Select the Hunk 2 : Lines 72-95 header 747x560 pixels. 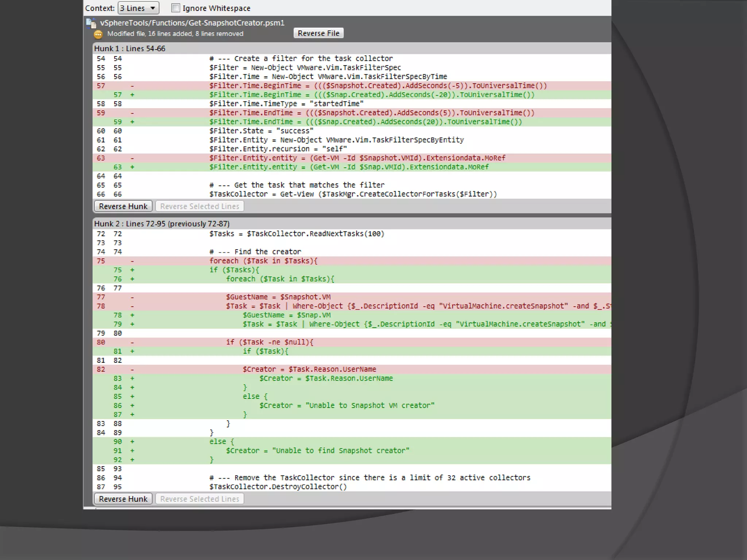(162, 224)
